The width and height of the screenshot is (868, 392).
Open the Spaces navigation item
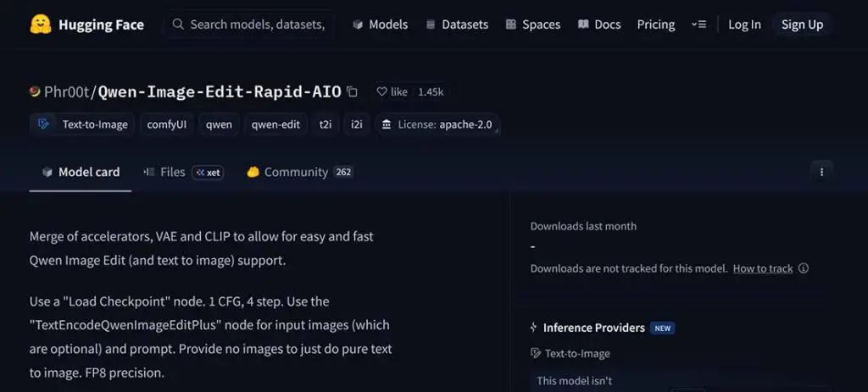[x=532, y=25]
